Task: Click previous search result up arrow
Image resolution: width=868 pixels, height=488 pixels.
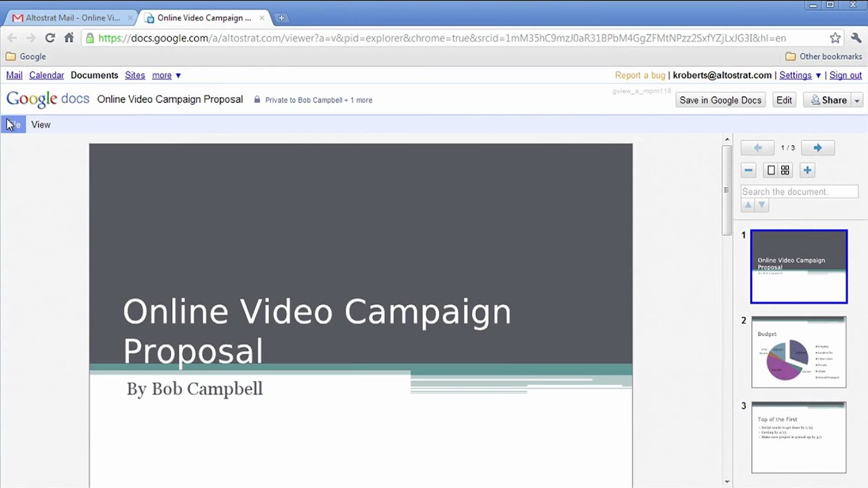Action: (749, 205)
